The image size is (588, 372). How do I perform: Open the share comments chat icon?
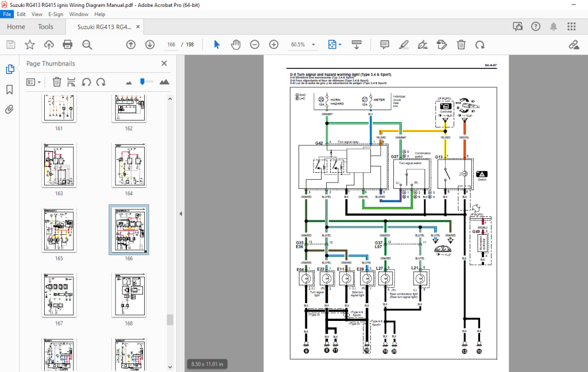(x=518, y=26)
